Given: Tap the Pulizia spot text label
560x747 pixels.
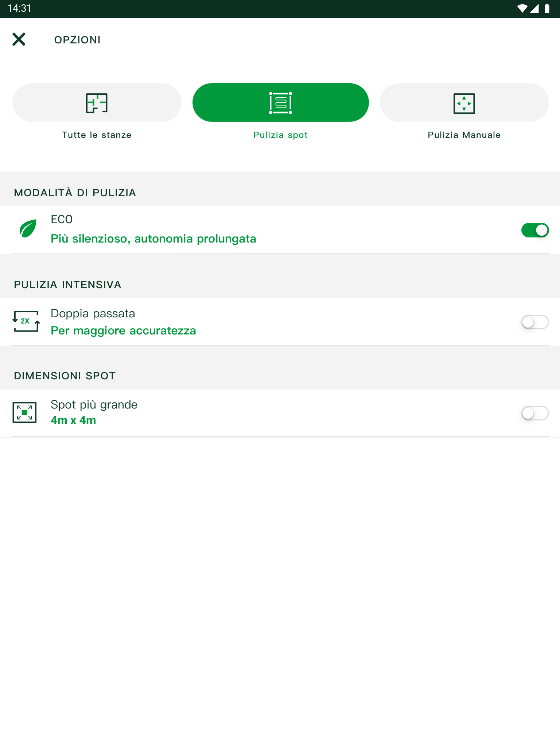Looking at the screenshot, I should [280, 135].
